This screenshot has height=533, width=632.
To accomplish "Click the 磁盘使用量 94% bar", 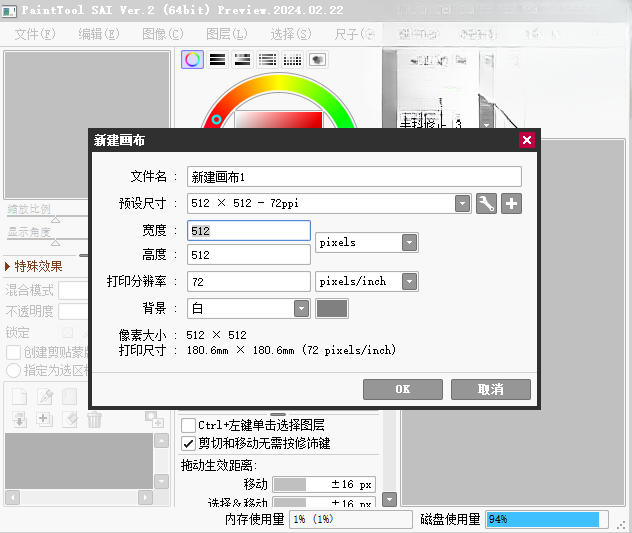I will tap(547, 519).
